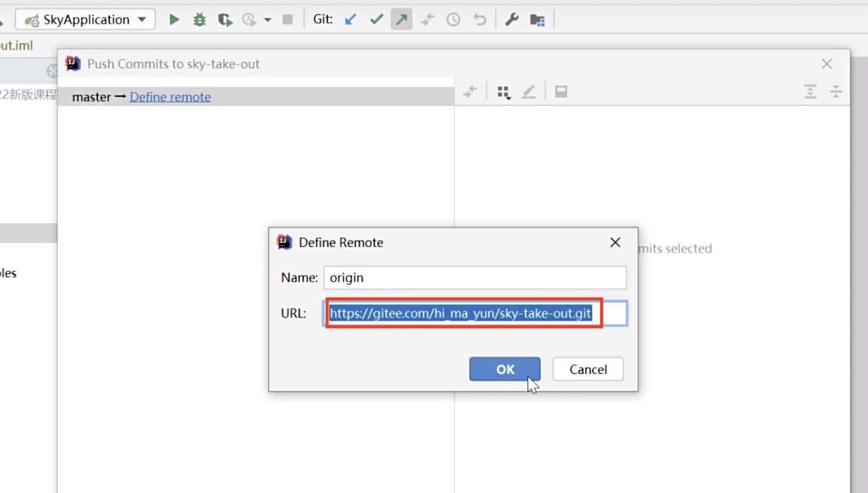Select the highlighted Git push arrow icon
The width and height of the screenshot is (868, 493).
coord(401,19)
